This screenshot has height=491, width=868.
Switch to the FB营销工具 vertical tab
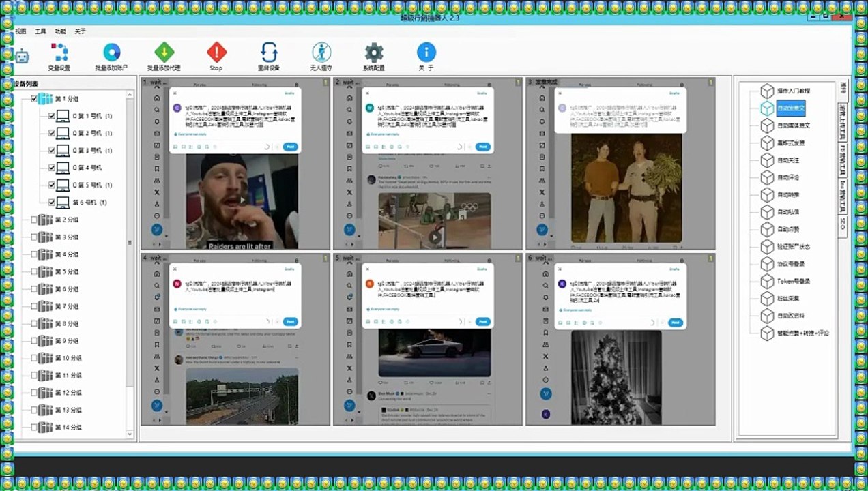[843, 159]
